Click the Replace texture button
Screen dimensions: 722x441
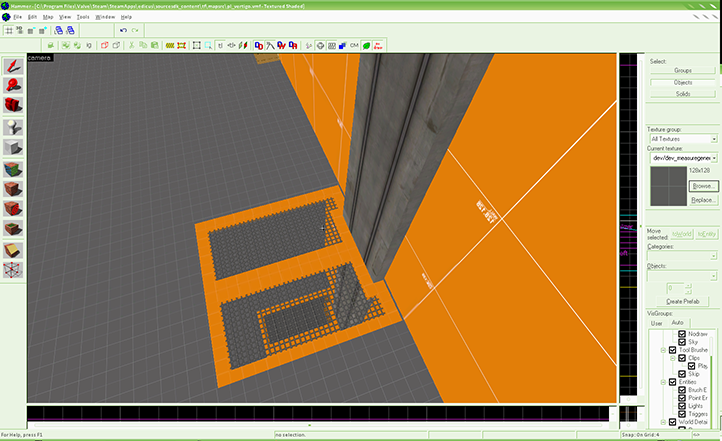coord(703,200)
